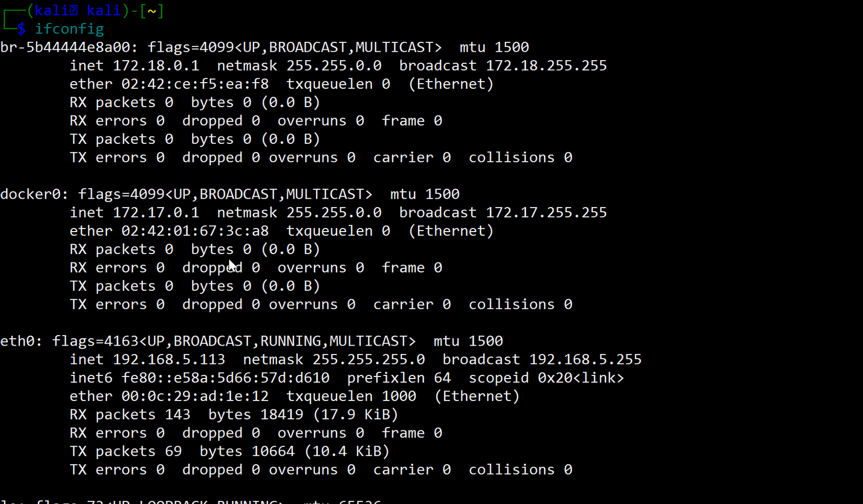Click the IP address 172.17.0.1
This screenshot has width=863, height=504.
pyautogui.click(x=156, y=212)
